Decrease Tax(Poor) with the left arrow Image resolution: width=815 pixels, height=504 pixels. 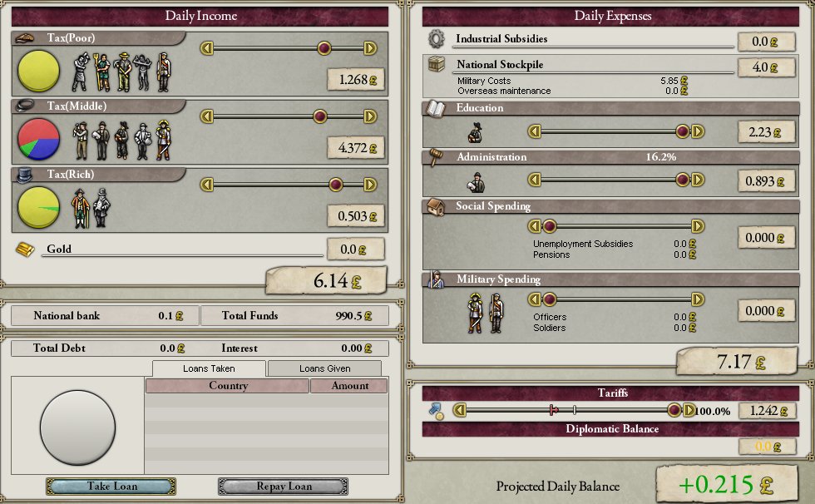[207, 48]
